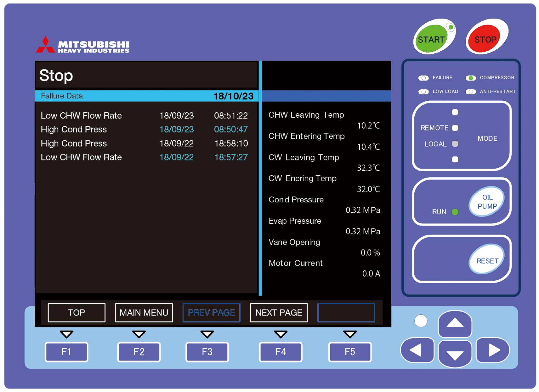Select the F4 function key

(281, 352)
